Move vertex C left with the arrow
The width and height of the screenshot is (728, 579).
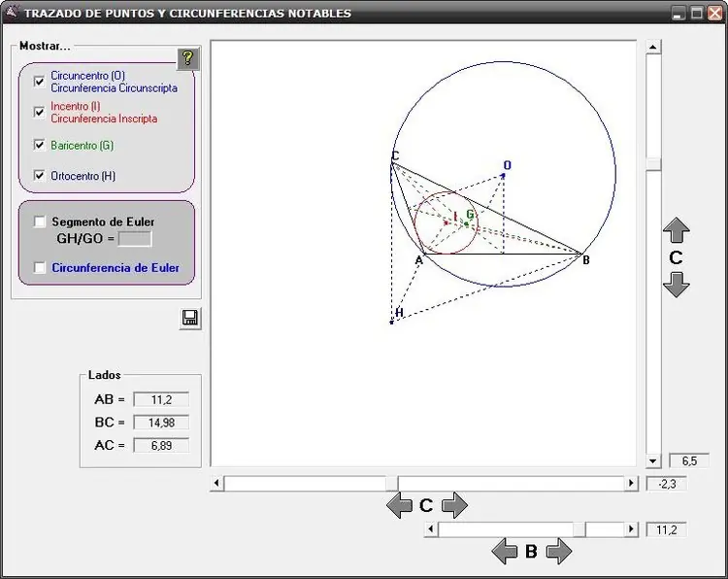point(399,505)
